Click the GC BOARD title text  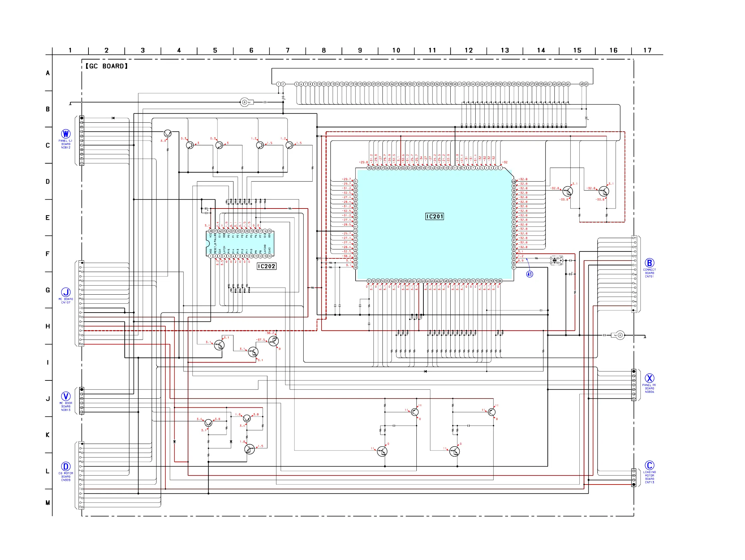point(106,66)
